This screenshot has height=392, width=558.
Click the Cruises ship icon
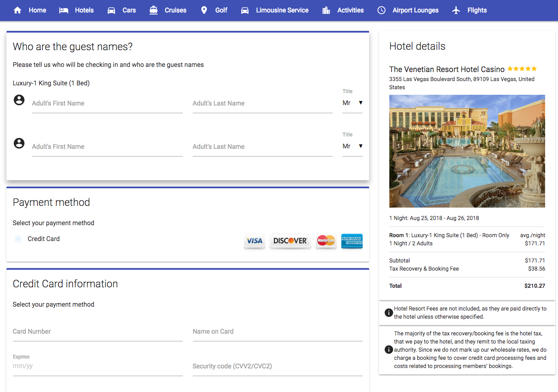154,10
